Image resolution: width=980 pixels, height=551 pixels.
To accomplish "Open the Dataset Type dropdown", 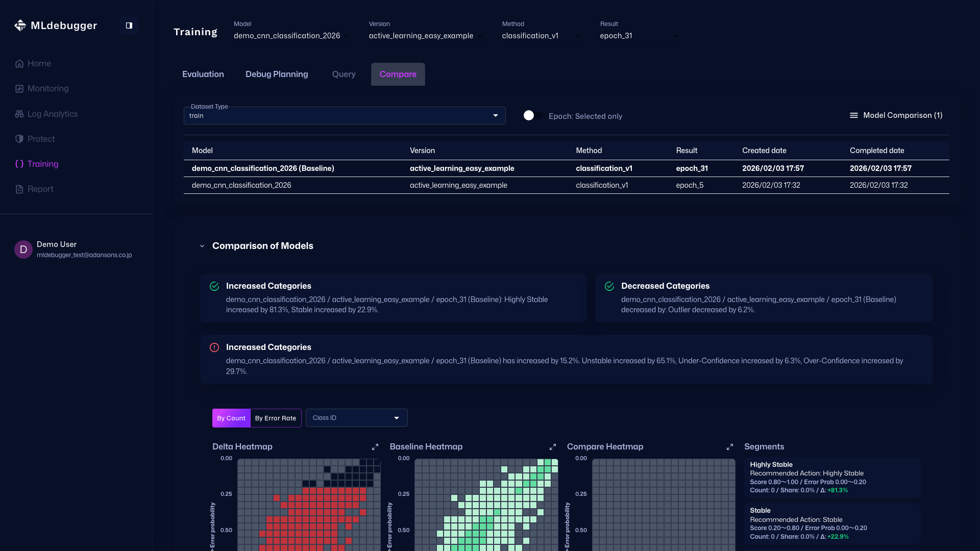I will pos(345,116).
